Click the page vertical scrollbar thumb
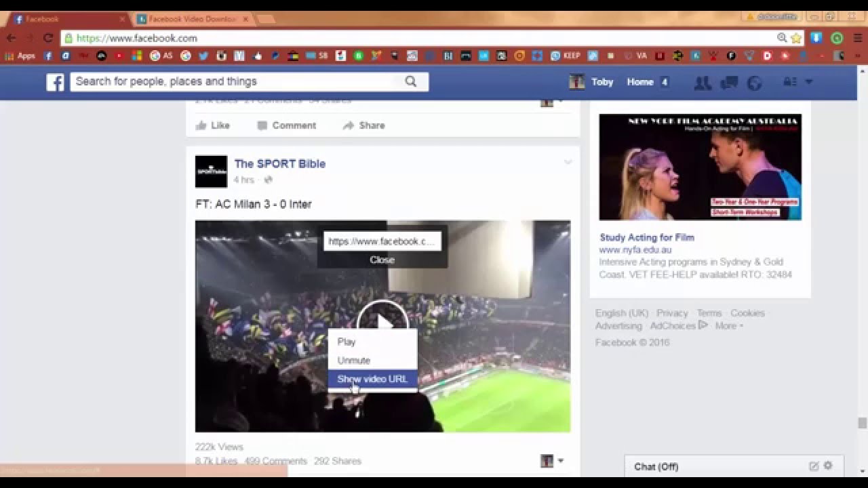This screenshot has height=488, width=868. [862, 423]
